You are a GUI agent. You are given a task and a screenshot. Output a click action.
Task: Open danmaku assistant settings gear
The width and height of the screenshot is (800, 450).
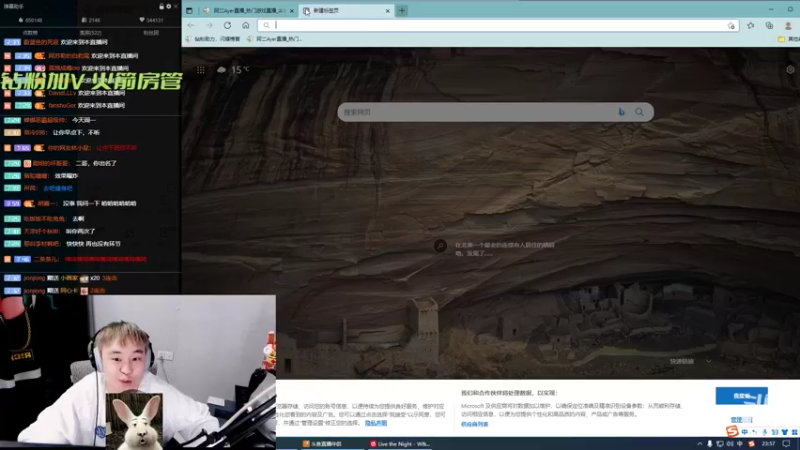168,6
